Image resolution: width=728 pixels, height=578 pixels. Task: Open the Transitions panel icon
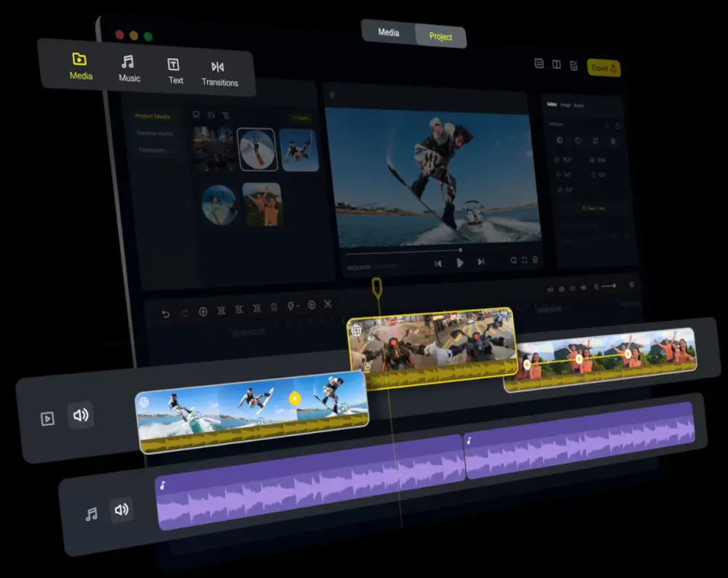(218, 67)
